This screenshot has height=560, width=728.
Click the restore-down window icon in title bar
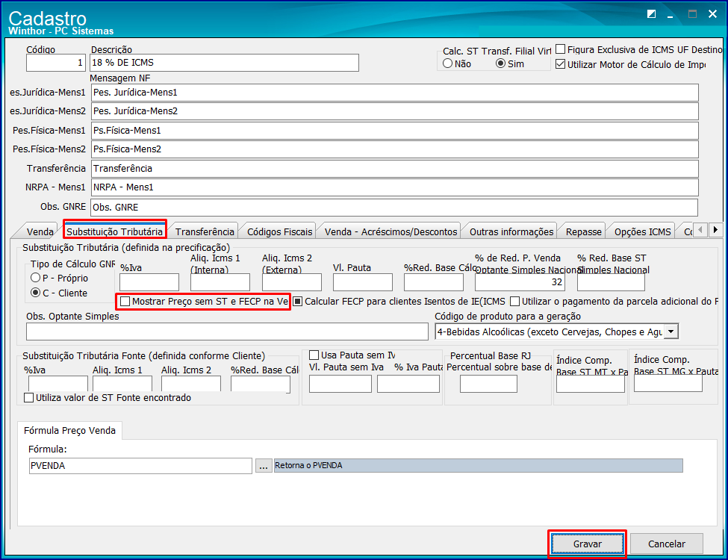651,14
